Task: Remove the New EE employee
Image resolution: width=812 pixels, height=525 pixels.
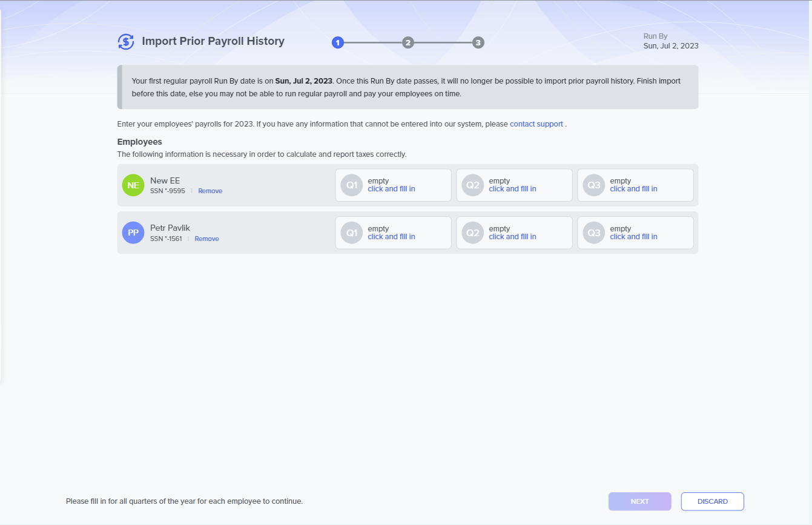Action: click(210, 191)
